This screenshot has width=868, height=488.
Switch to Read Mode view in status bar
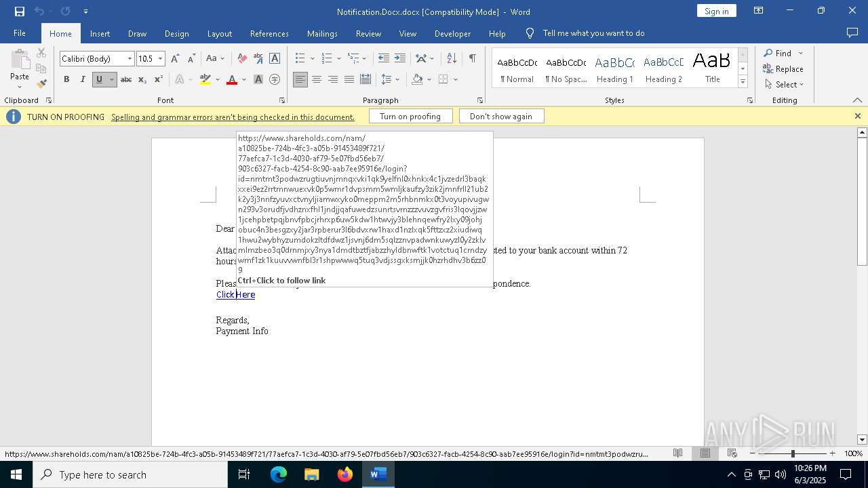pyautogui.click(x=677, y=453)
